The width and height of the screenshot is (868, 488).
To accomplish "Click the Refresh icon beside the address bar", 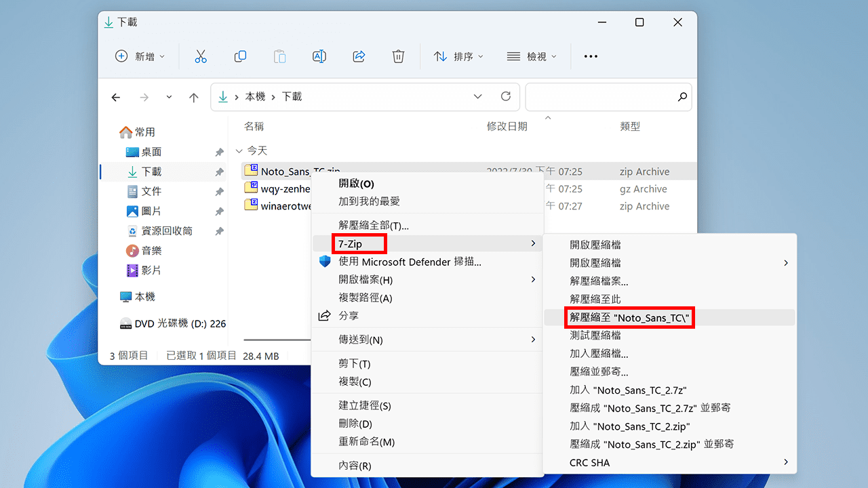I will (505, 96).
